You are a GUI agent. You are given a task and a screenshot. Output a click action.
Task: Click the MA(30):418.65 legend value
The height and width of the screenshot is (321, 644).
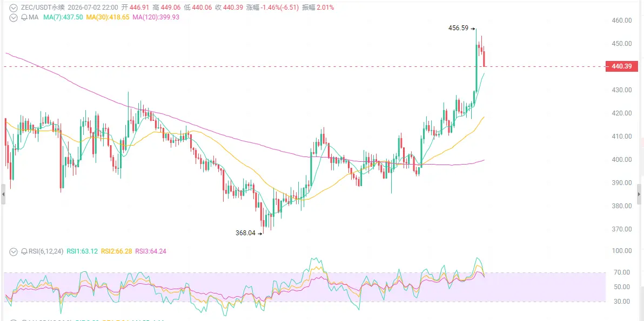point(108,17)
